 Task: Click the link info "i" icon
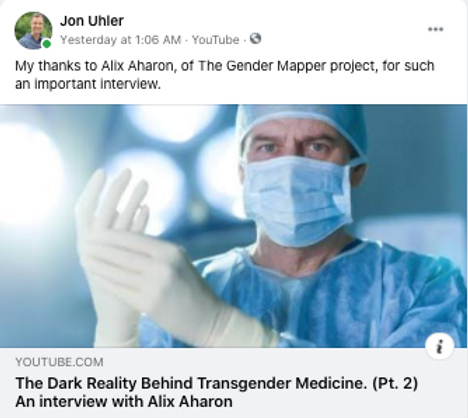pyautogui.click(x=439, y=347)
